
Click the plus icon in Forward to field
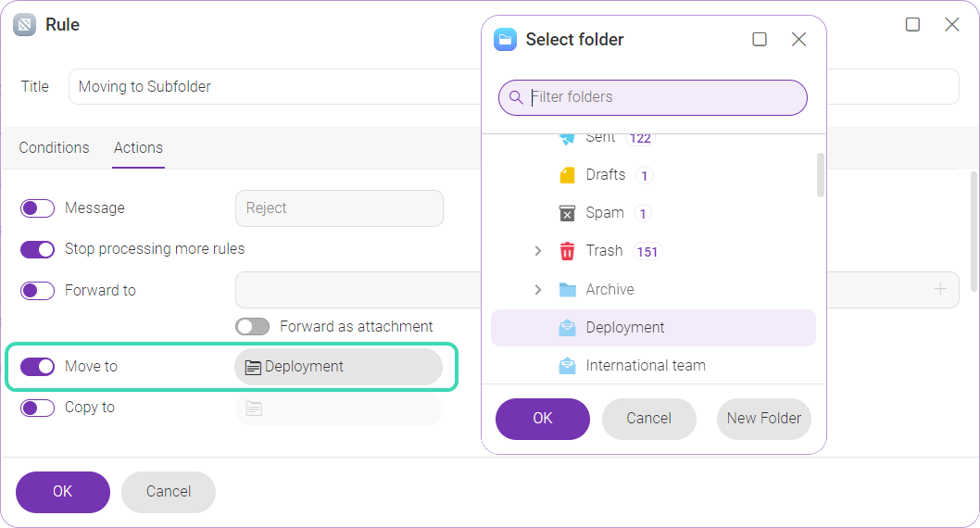[x=939, y=289]
